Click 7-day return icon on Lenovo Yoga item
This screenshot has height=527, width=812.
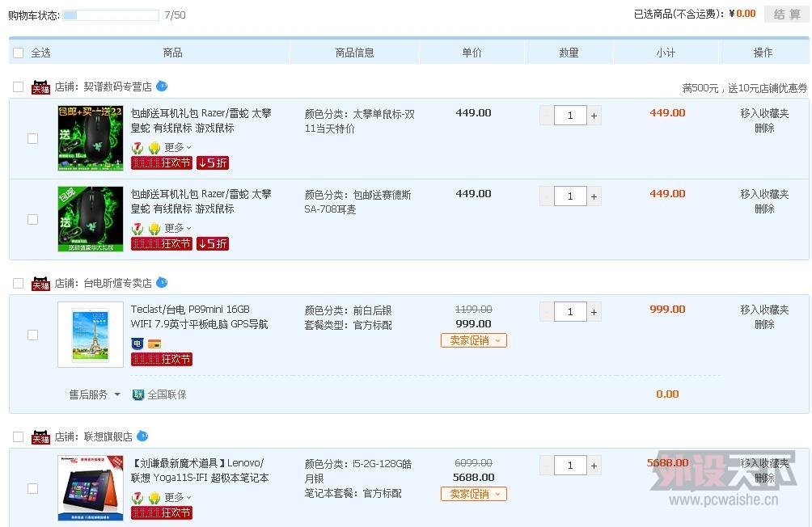(x=137, y=498)
